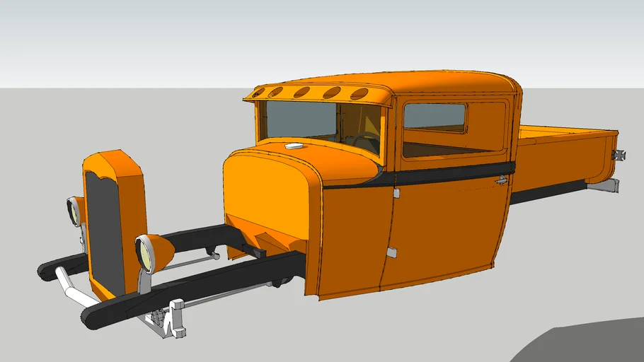Click the steering wheel inside the cab
This screenshot has height=362, width=644.
pos(364,141)
